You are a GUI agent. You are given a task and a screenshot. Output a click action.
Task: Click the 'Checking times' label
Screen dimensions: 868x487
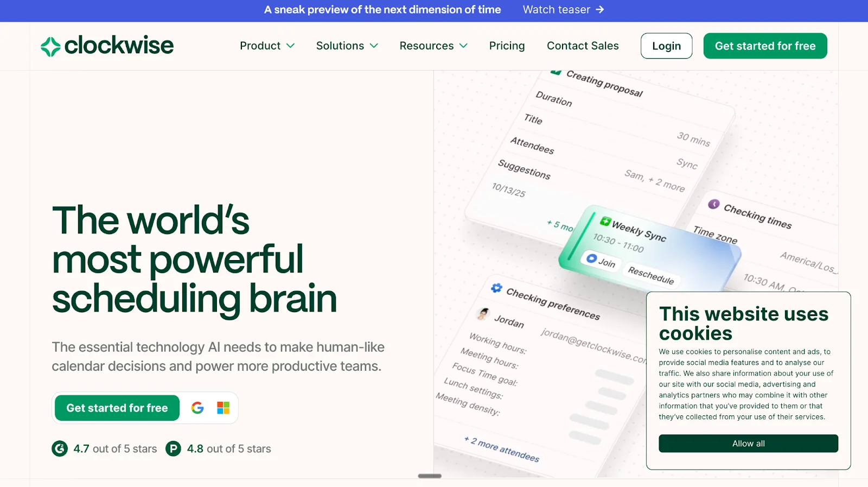coord(758,216)
